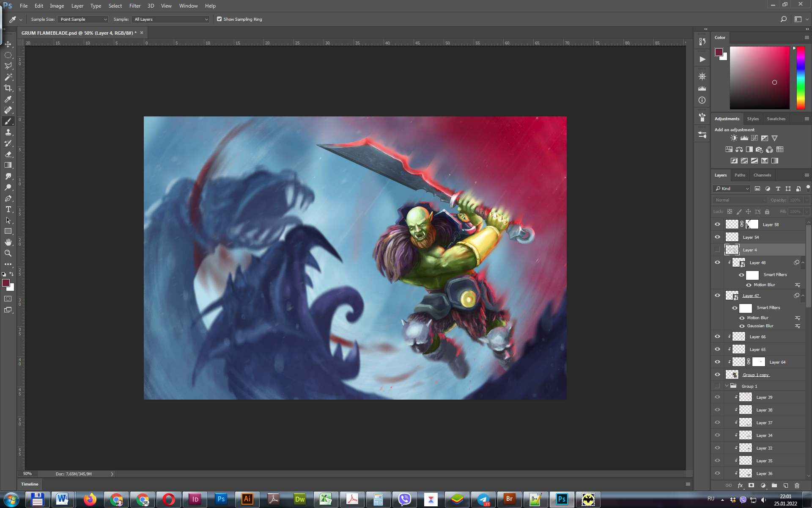Screen dimensions: 812x508
Task: Switch to the Swatches tab
Action: click(776, 119)
